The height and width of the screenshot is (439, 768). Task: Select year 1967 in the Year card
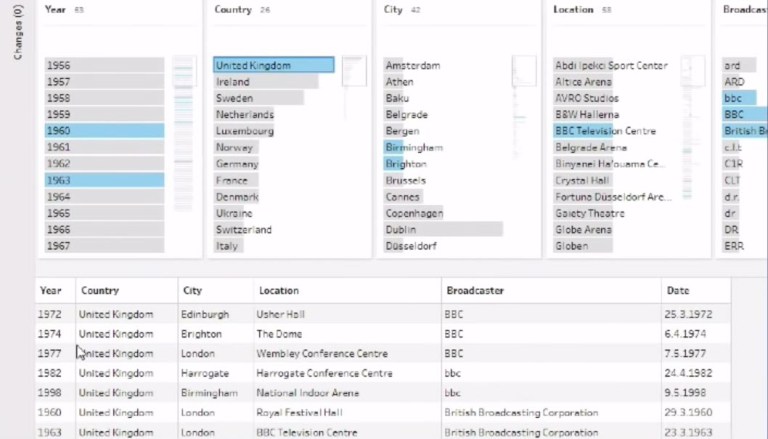coord(104,246)
